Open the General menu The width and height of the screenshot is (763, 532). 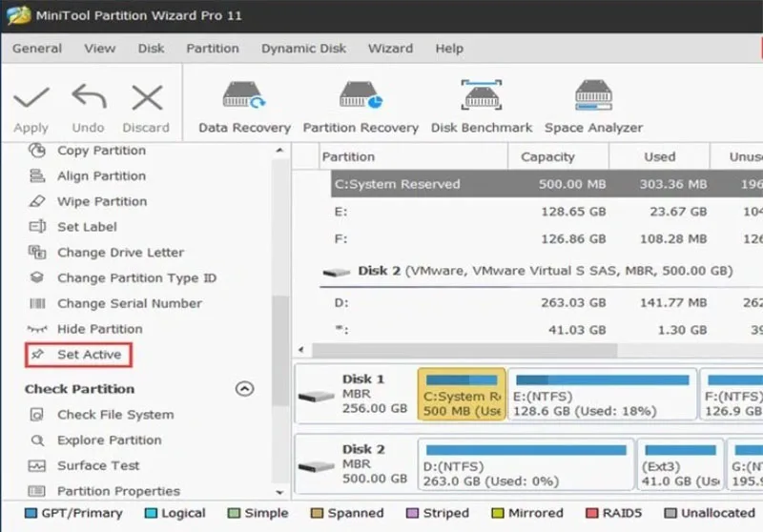click(37, 49)
